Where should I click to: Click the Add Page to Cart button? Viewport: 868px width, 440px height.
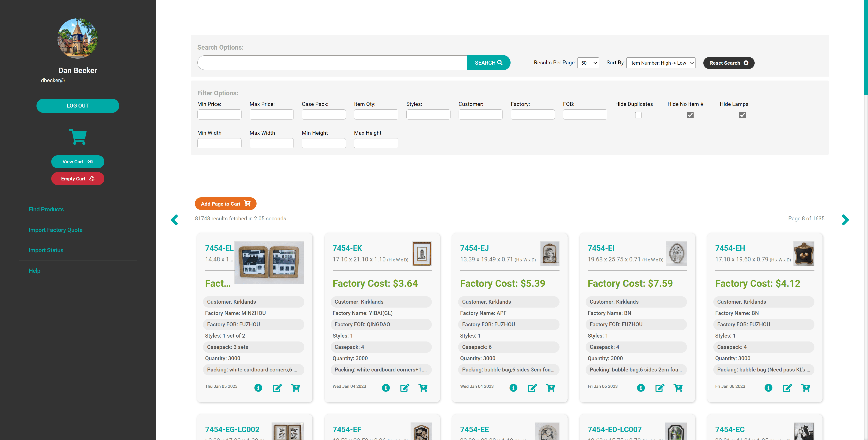click(225, 203)
